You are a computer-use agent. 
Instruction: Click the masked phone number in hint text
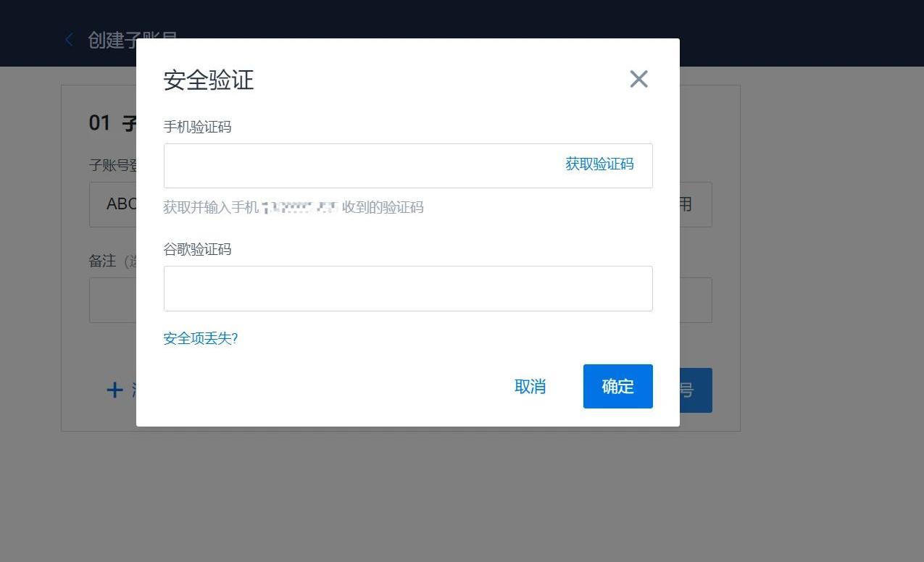(x=300, y=208)
